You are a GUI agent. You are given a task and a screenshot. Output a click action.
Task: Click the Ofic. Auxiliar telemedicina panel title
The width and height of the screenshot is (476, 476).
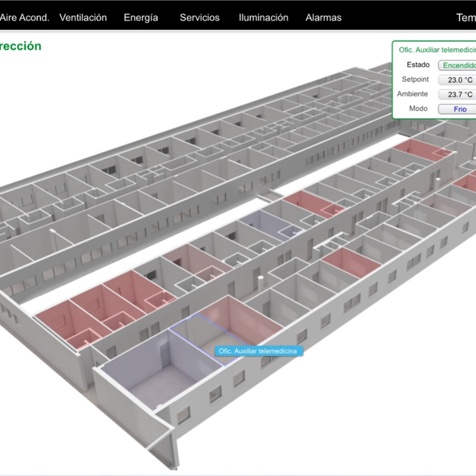[437, 50]
